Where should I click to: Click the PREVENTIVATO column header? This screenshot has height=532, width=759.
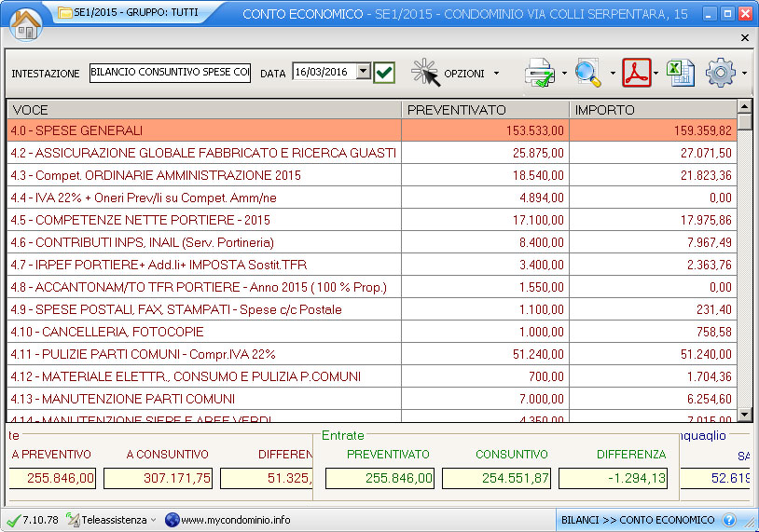click(x=485, y=110)
